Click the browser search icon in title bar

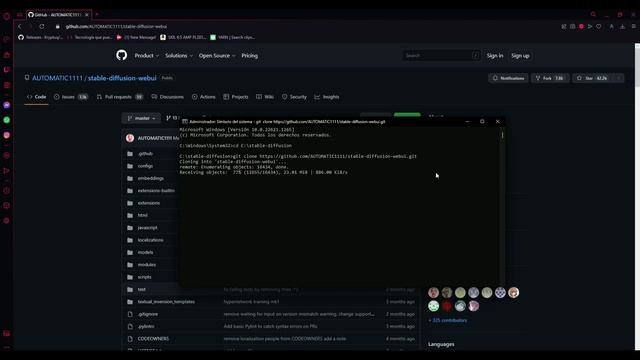593,14
